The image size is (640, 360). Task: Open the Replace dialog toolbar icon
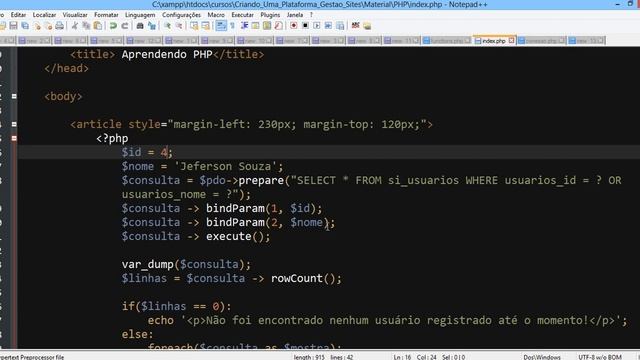[x=152, y=26]
